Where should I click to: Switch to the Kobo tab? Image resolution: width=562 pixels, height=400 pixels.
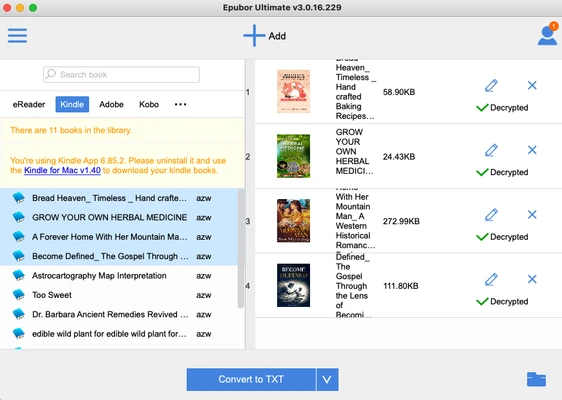149,104
